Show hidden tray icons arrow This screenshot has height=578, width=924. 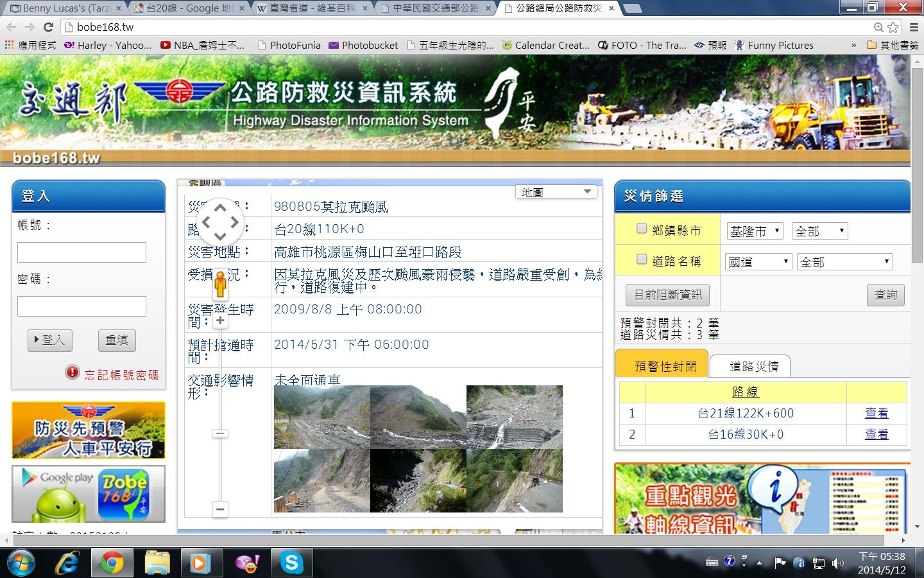tap(760, 563)
